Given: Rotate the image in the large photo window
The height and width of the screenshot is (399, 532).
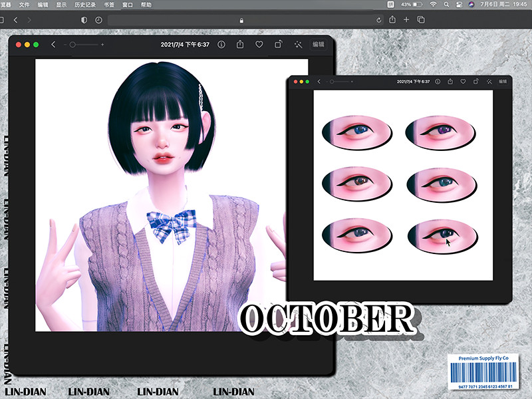Looking at the screenshot, I should coord(278,45).
